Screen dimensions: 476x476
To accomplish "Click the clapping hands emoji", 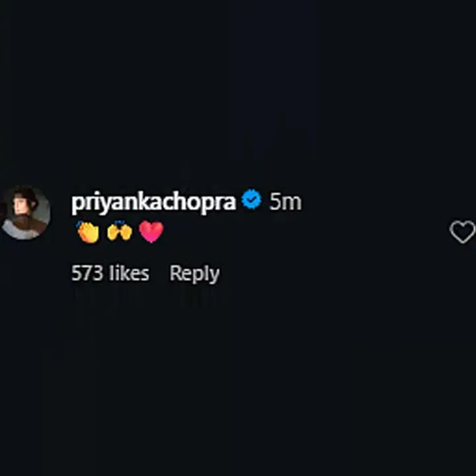I will 88,232.
